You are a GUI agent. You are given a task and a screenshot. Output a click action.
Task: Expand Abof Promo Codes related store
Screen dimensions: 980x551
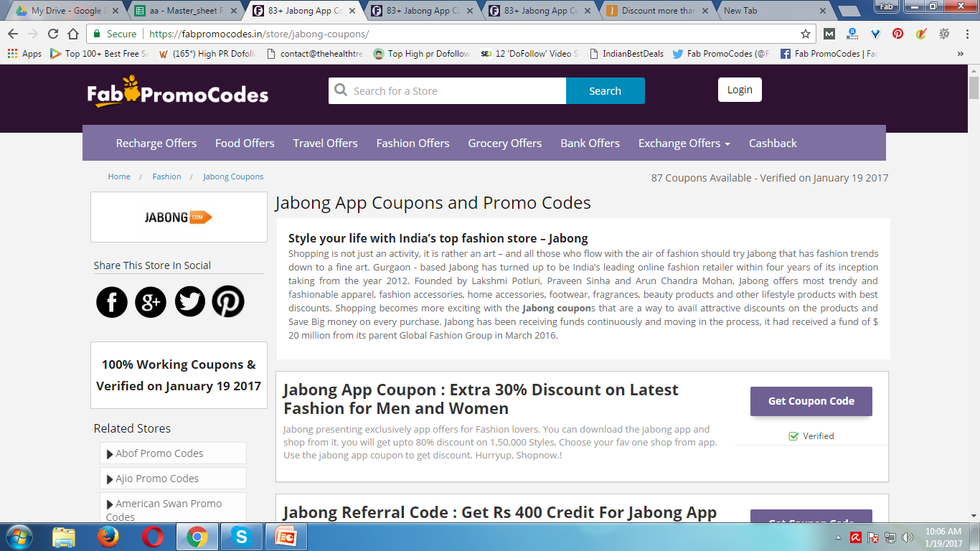173,453
